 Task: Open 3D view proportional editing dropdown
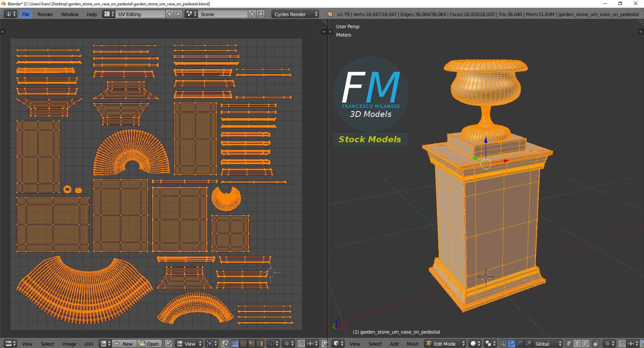coord(609,344)
